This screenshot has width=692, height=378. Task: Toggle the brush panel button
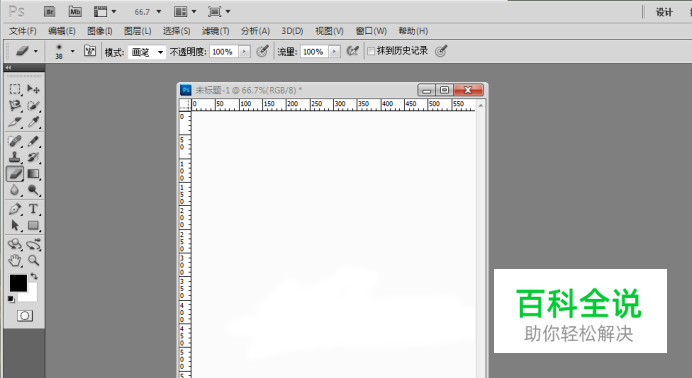[90, 51]
